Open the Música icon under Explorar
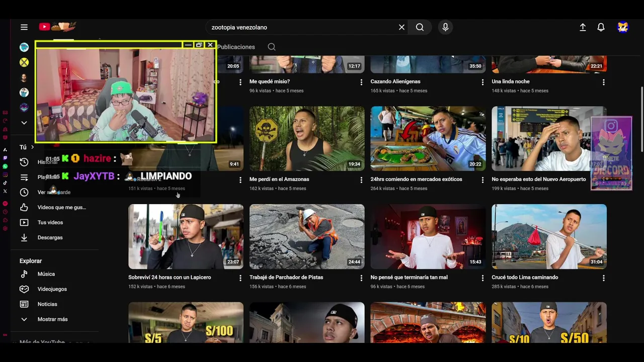 tap(24, 274)
